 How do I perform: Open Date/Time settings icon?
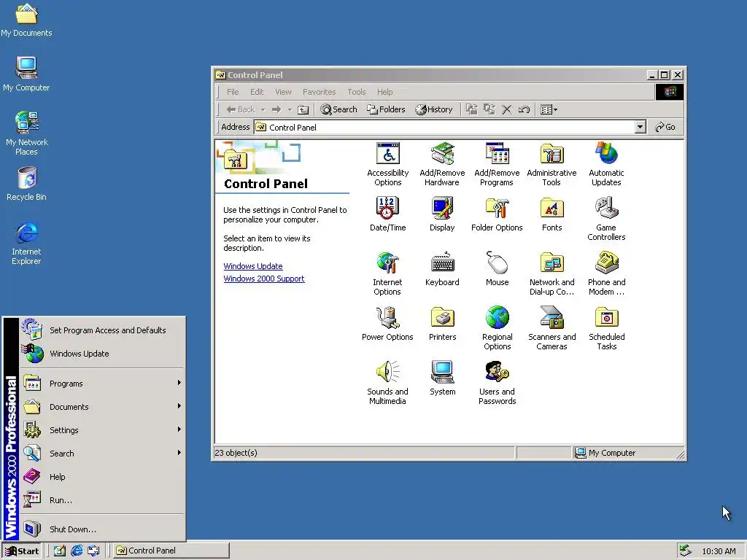point(388,214)
